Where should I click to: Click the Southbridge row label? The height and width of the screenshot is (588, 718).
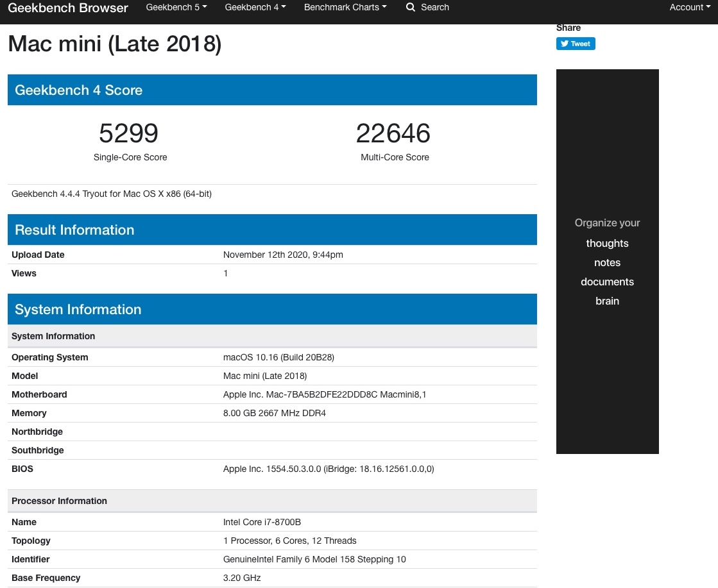coord(38,450)
